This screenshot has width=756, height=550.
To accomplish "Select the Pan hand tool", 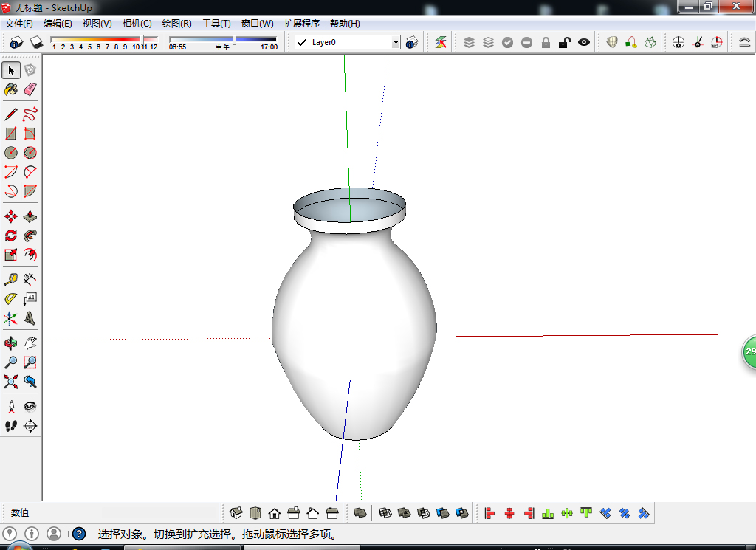I will pyautogui.click(x=30, y=343).
